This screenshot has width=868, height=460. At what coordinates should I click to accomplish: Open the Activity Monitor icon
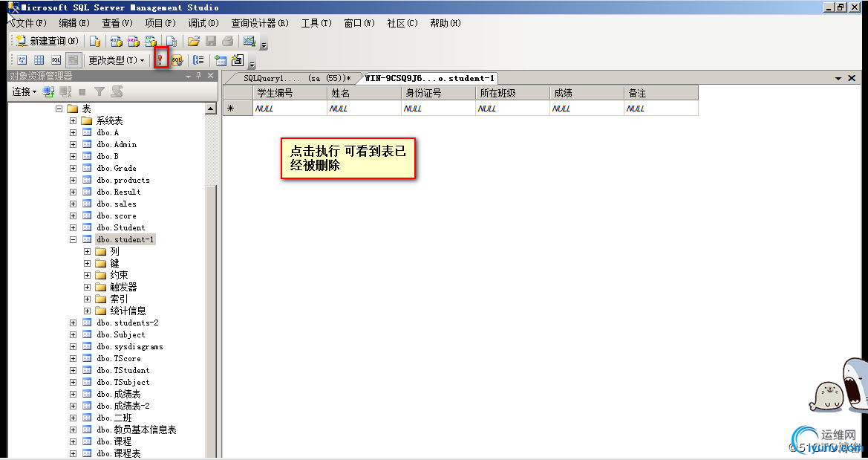(249, 42)
